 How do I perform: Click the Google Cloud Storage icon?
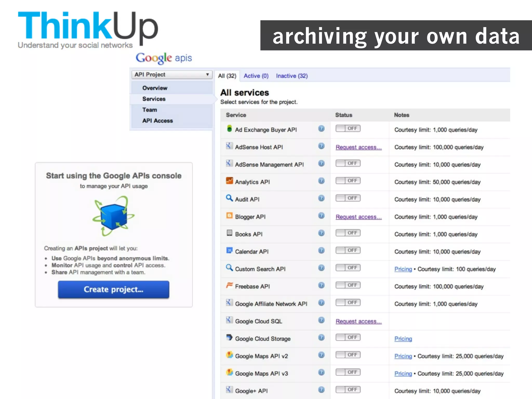pyautogui.click(x=229, y=337)
